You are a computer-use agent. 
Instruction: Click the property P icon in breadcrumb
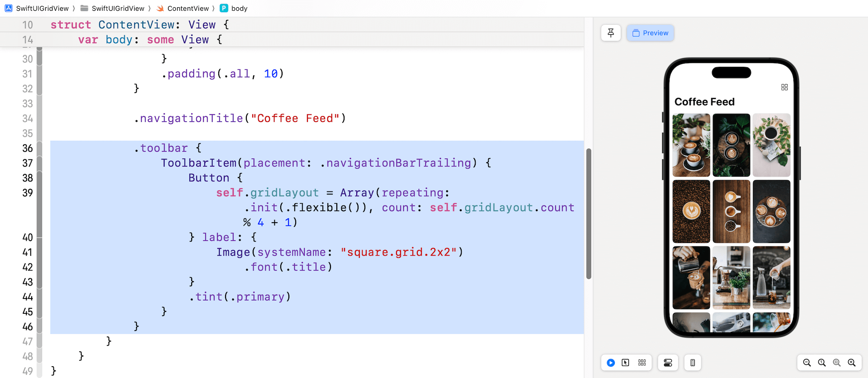click(224, 8)
